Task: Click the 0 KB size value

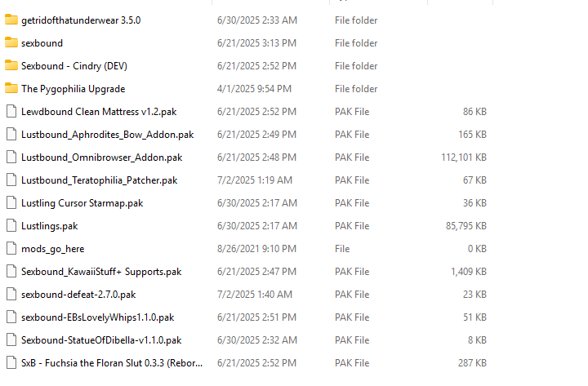Action: [477, 249]
